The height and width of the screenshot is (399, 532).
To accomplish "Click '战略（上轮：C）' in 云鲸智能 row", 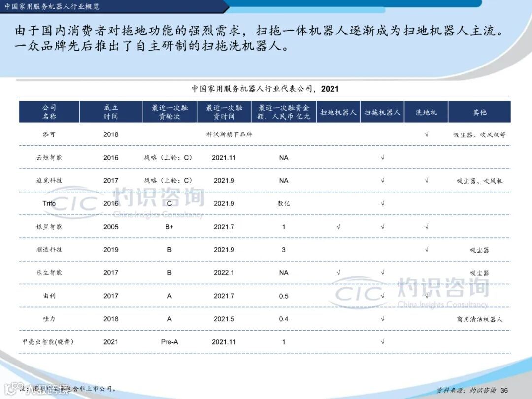I will pyautogui.click(x=168, y=158).
